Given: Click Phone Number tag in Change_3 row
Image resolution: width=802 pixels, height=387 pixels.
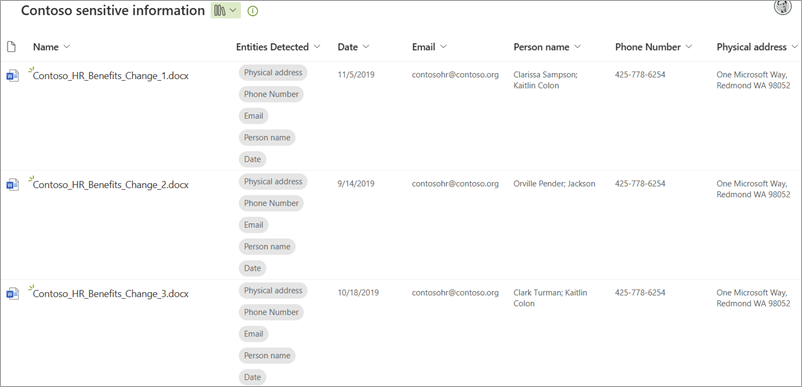Looking at the screenshot, I should pos(271,312).
